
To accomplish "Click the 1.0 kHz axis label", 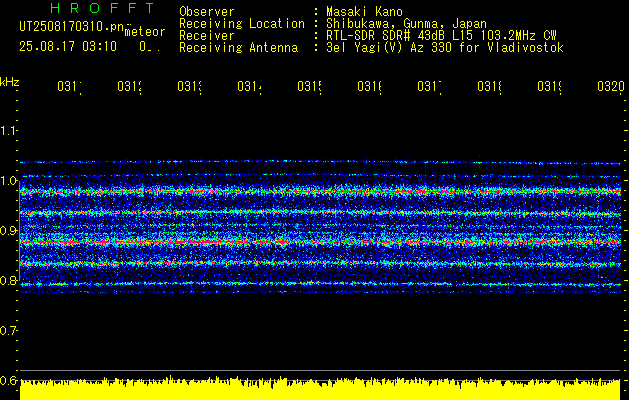I will pyautogui.click(x=8, y=181).
